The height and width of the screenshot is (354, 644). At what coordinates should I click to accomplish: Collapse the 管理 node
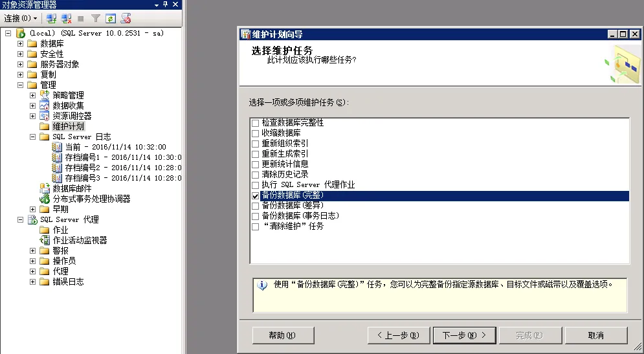(21, 85)
